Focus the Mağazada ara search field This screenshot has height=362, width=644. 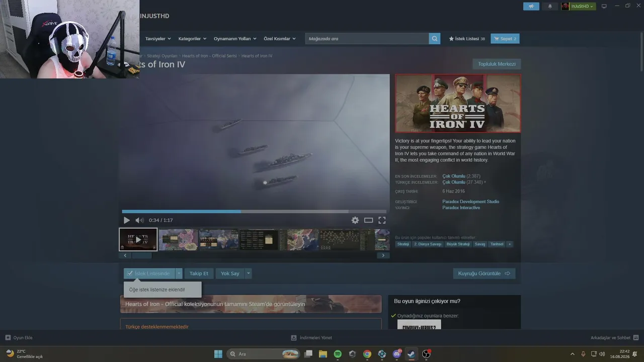pyautogui.click(x=367, y=39)
